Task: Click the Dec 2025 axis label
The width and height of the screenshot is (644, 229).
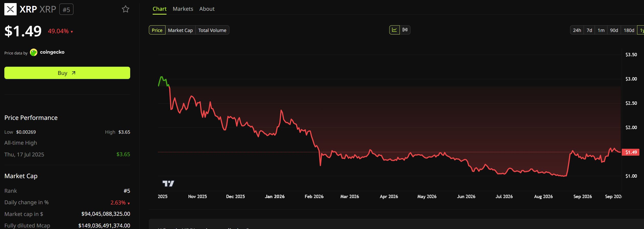Action: (236, 197)
